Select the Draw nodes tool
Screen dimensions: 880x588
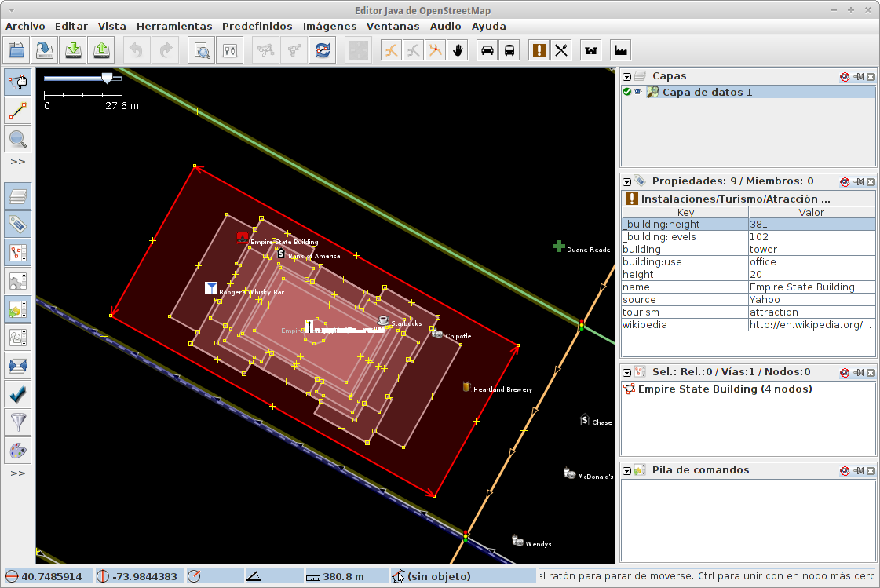click(18, 110)
